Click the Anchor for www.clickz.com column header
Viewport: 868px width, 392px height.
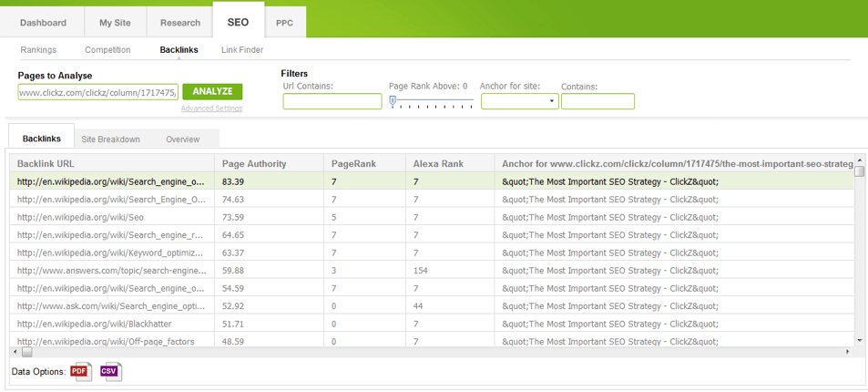(675, 163)
